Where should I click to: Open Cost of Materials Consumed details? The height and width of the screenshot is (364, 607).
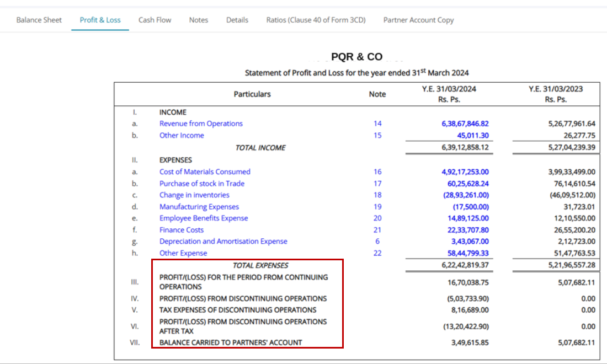tap(205, 172)
